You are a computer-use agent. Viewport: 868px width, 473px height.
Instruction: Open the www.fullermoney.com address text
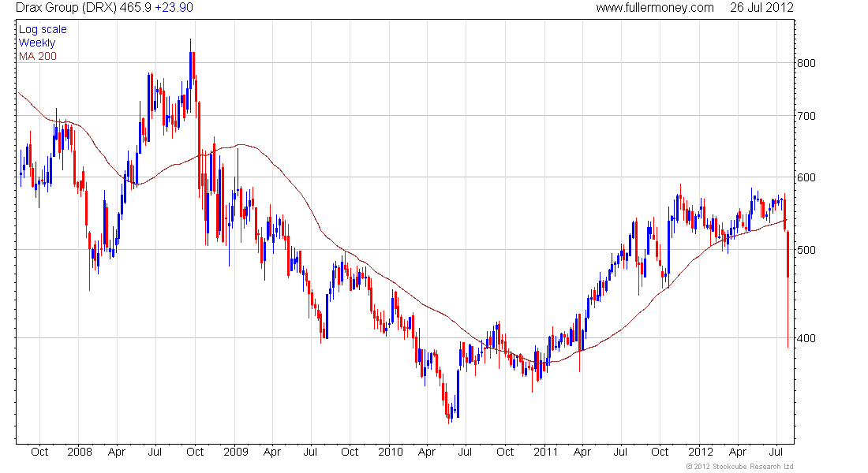pyautogui.click(x=655, y=8)
